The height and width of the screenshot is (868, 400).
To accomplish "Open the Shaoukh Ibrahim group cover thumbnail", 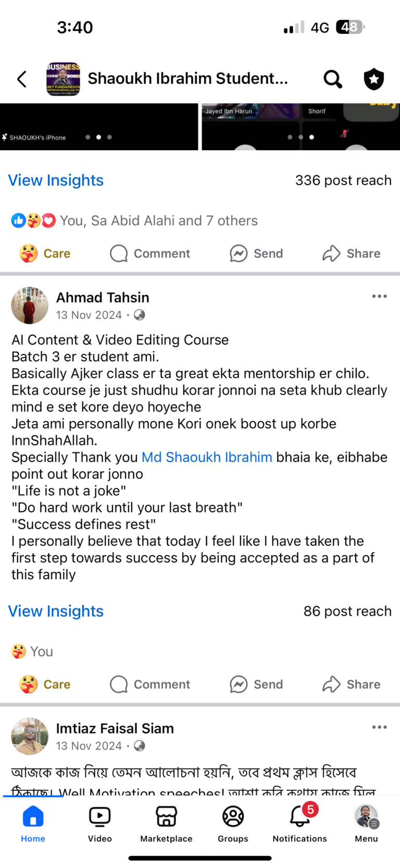I will pyautogui.click(x=63, y=79).
